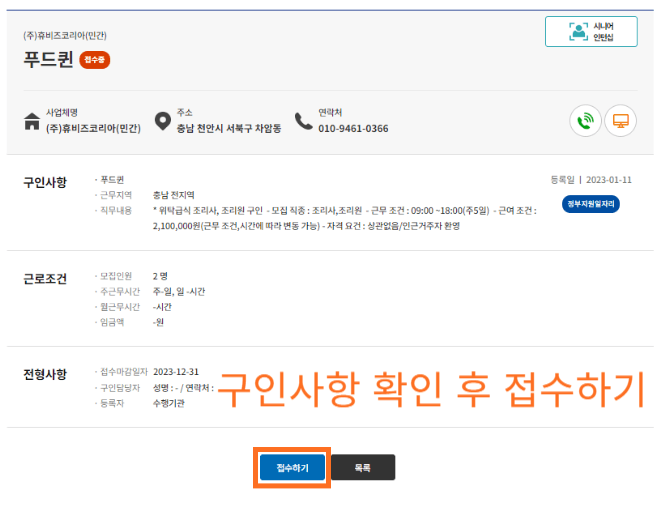Click the 등록일 2023-01-11 date text
Viewport: 661px width, 508px height.
coord(591,180)
